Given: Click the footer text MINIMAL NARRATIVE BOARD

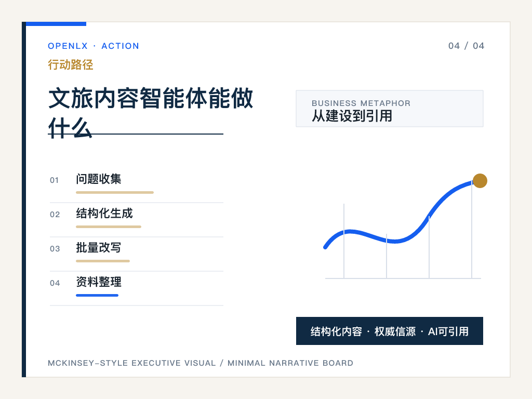Looking at the screenshot, I should (290, 363).
